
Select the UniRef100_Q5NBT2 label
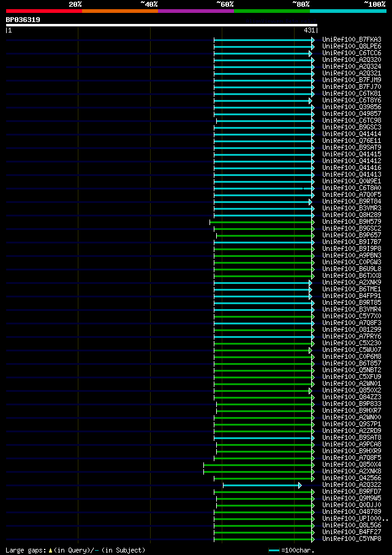352,370
